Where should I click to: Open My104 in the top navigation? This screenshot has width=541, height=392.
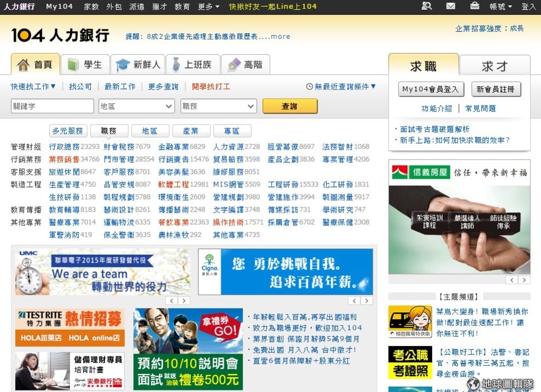60,6
